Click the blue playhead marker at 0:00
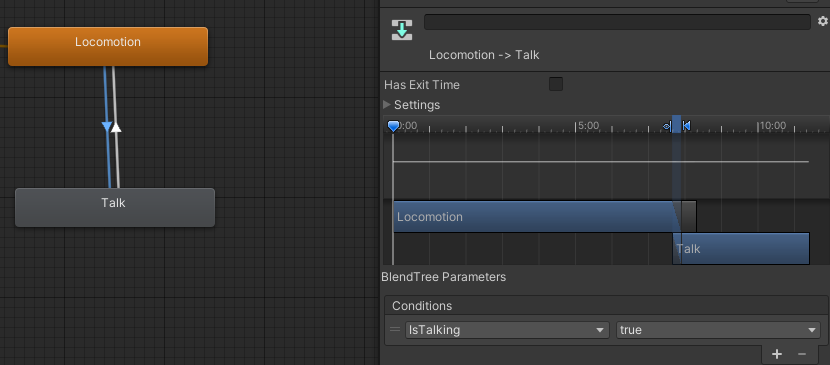The image size is (830, 365). [x=393, y=126]
